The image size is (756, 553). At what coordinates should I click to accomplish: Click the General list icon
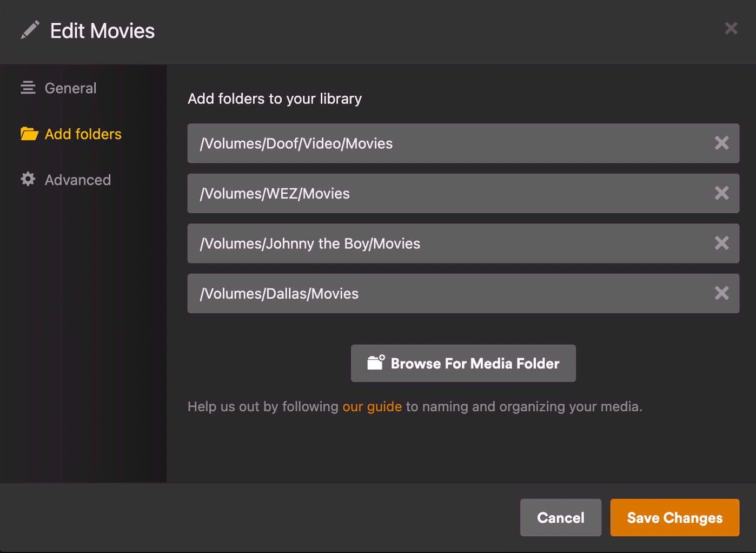pyautogui.click(x=28, y=88)
